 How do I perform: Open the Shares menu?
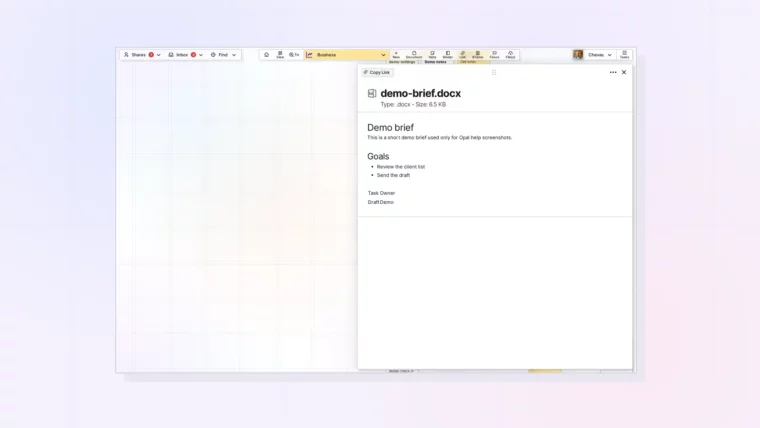[142, 55]
